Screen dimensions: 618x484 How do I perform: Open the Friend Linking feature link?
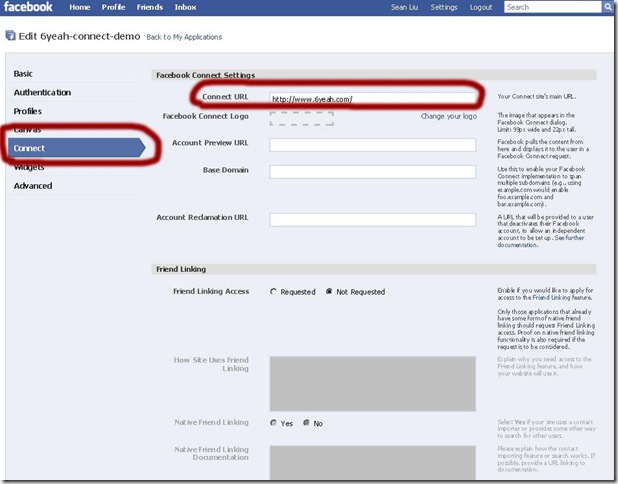tap(551, 298)
